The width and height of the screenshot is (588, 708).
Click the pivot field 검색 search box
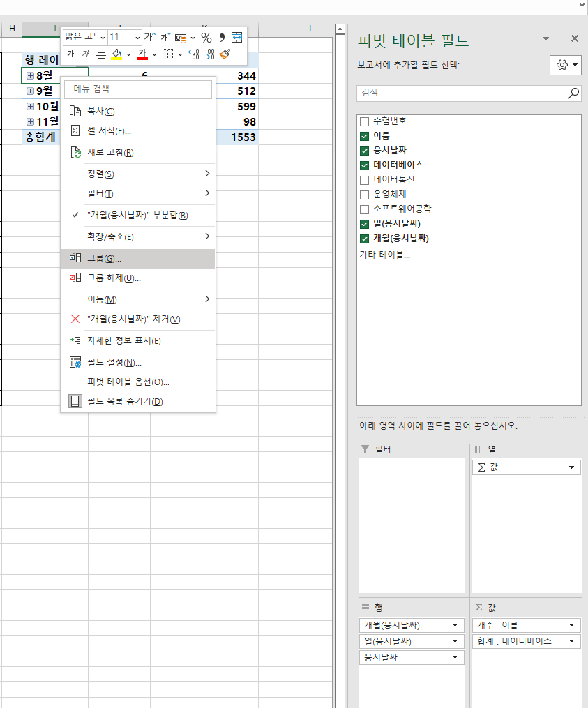[460, 93]
